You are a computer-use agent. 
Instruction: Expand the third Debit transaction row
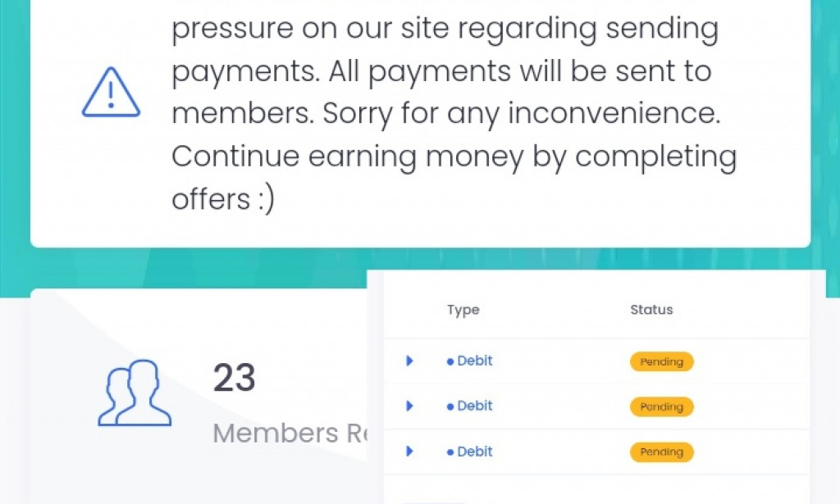(409, 451)
